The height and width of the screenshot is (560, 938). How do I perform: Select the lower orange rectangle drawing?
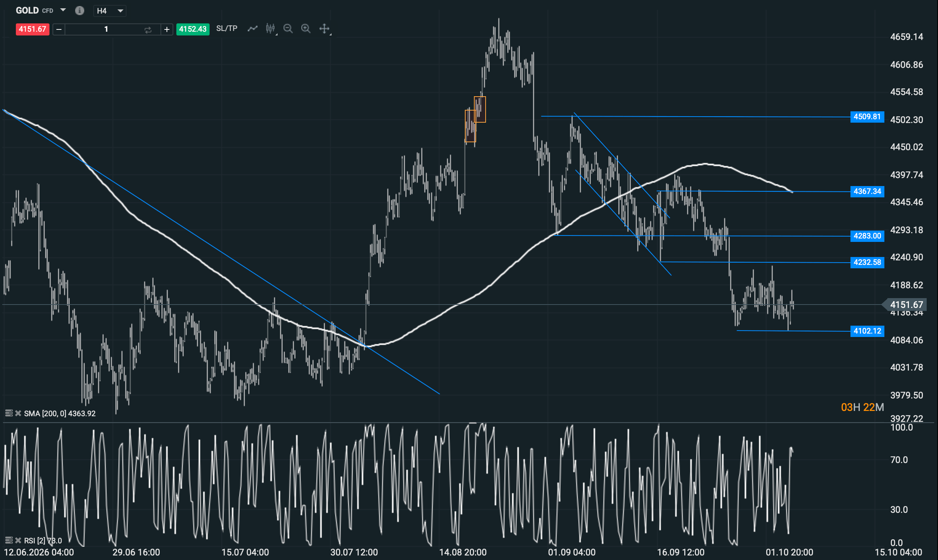point(471,126)
